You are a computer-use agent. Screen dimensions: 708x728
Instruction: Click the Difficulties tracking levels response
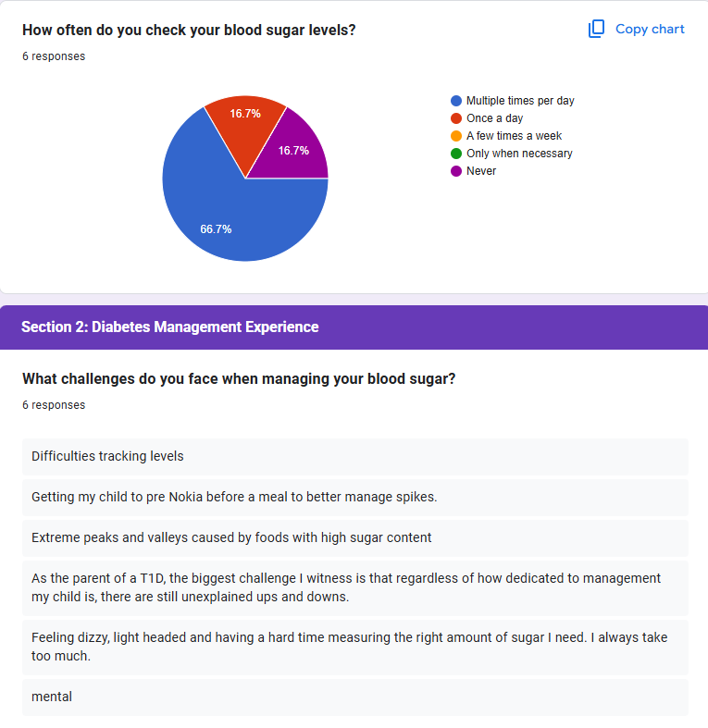point(107,456)
